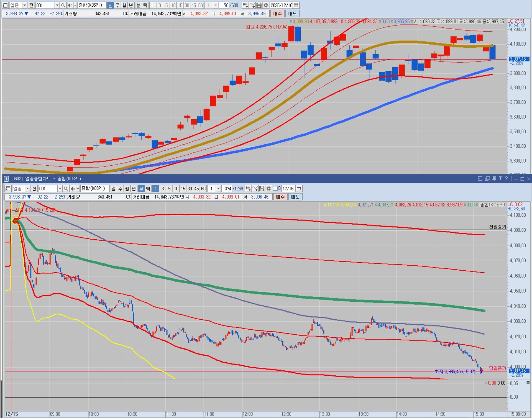Expand the 001 code dropdown in the bottom toolbar
The height and width of the screenshot is (418, 532).
60,189
